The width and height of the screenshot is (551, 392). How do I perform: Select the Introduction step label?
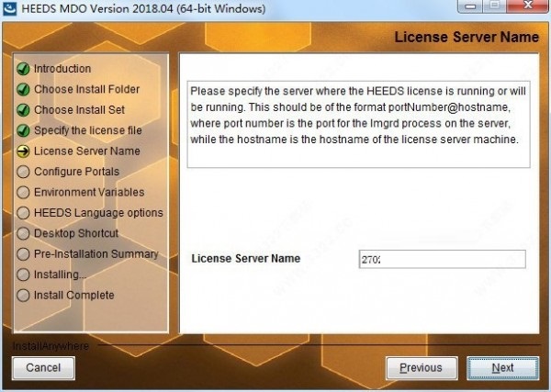pyautogui.click(x=62, y=69)
